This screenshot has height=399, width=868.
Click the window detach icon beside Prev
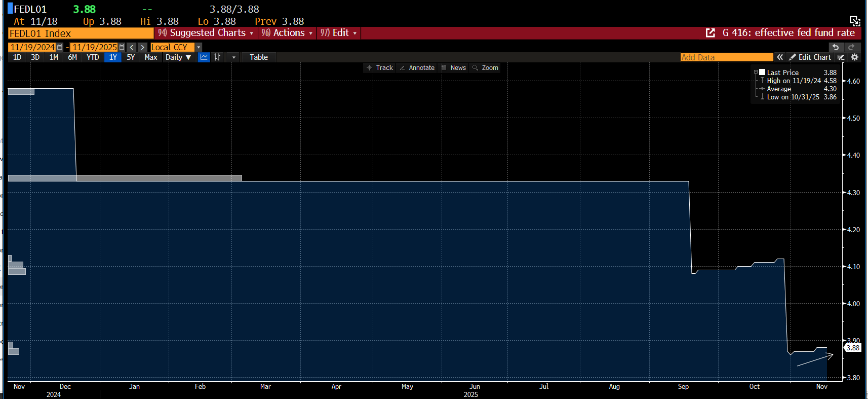coord(855,21)
